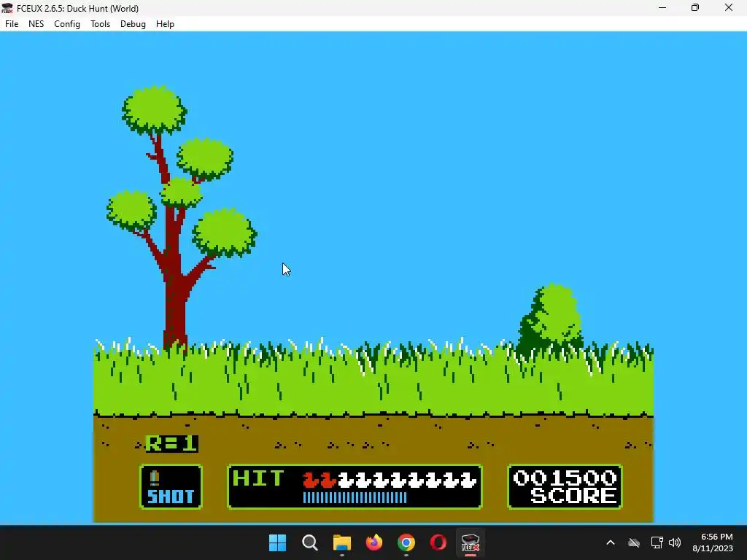This screenshot has height=560, width=747.
Task: Show hidden system tray icons
Action: [611, 542]
